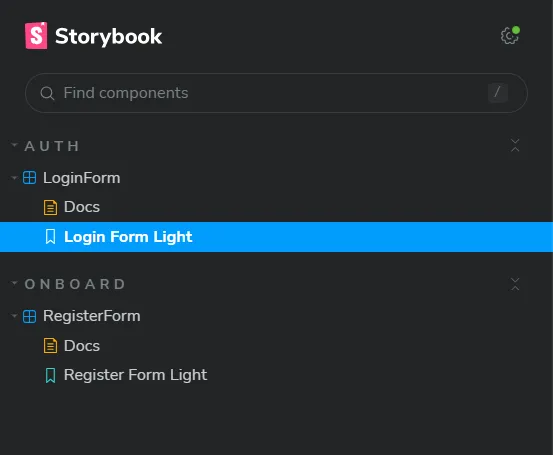Click the RegisterForm component grid icon
553x455 pixels.
click(x=29, y=316)
